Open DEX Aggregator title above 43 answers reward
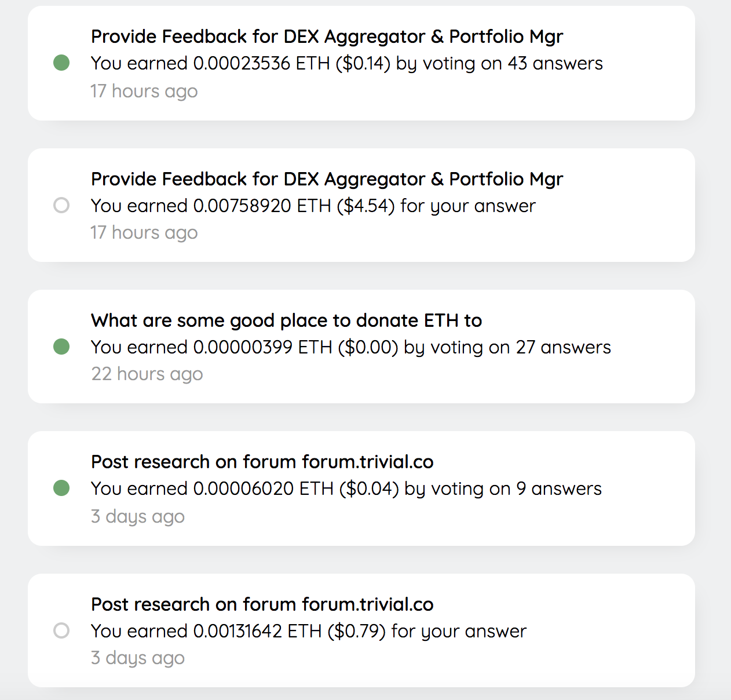 (327, 37)
